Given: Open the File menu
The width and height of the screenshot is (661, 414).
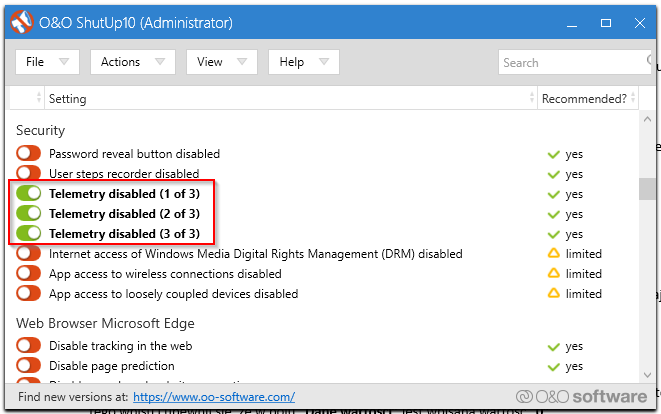Looking at the screenshot, I should click(x=47, y=62).
